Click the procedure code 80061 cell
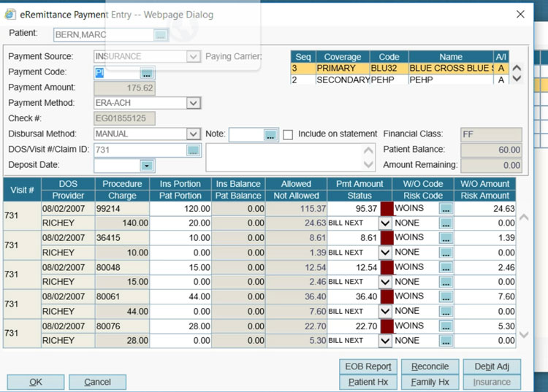Viewport: 548px width, 392px height. coord(122,297)
